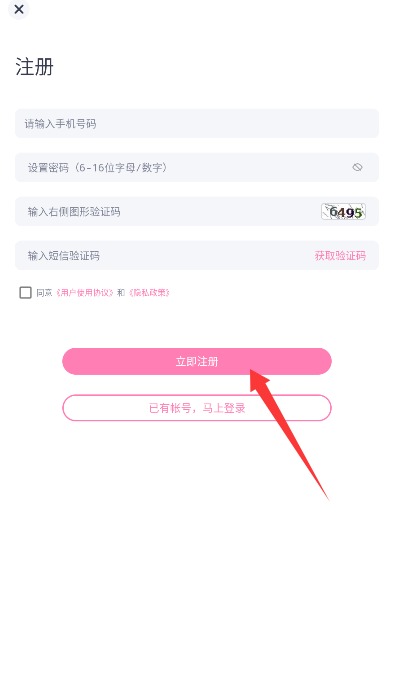Screen dimensions: 396x692
Task: Select the 设置密码 password field
Action: click(197, 167)
